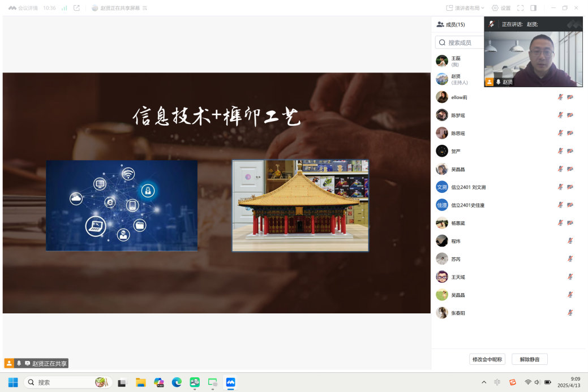This screenshot has width=588, height=392.
Task: Open chat from the sharing bar icon
Action: (27, 363)
